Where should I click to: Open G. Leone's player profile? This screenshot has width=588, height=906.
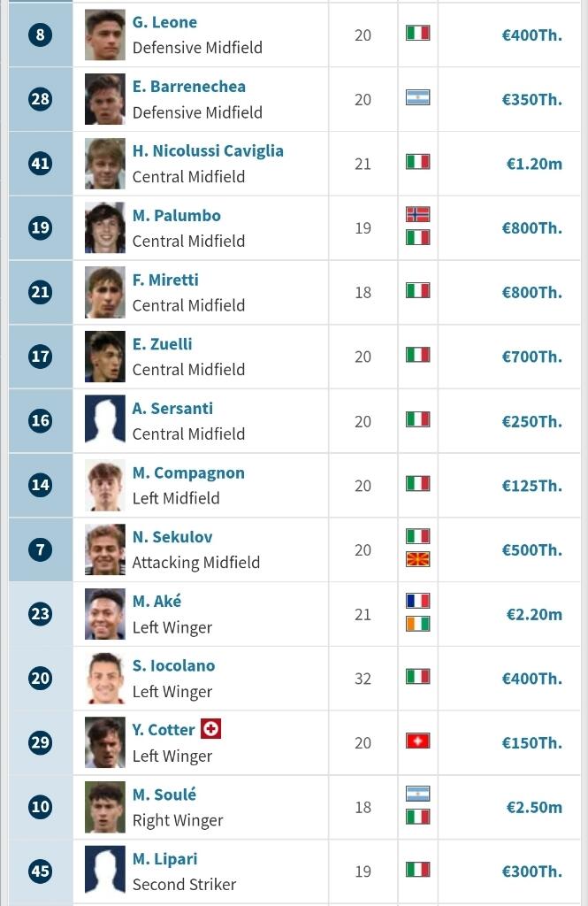[x=164, y=22]
